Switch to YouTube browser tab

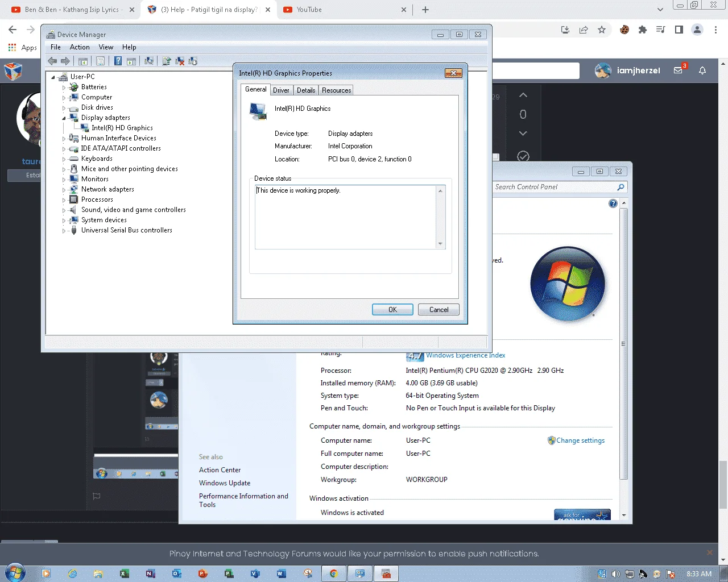(x=345, y=10)
